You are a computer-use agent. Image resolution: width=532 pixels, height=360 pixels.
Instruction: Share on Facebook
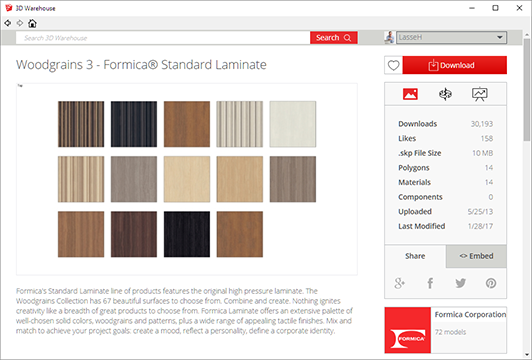click(x=430, y=283)
